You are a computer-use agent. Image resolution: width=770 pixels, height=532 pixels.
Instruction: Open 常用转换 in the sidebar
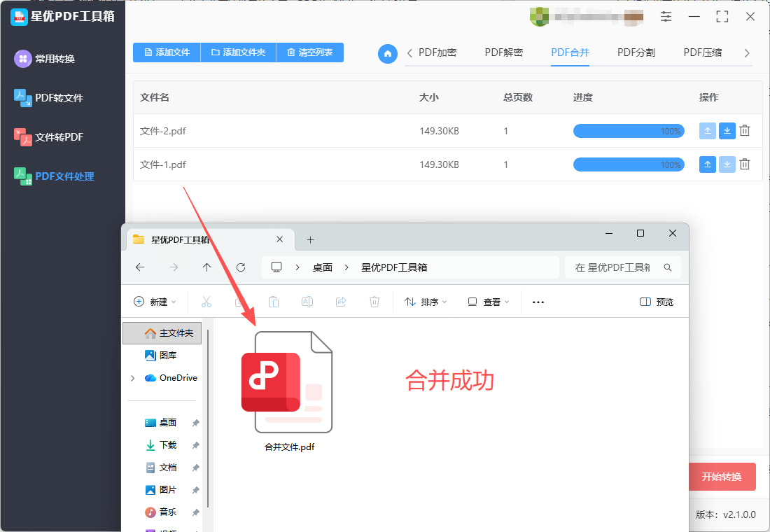pos(45,59)
